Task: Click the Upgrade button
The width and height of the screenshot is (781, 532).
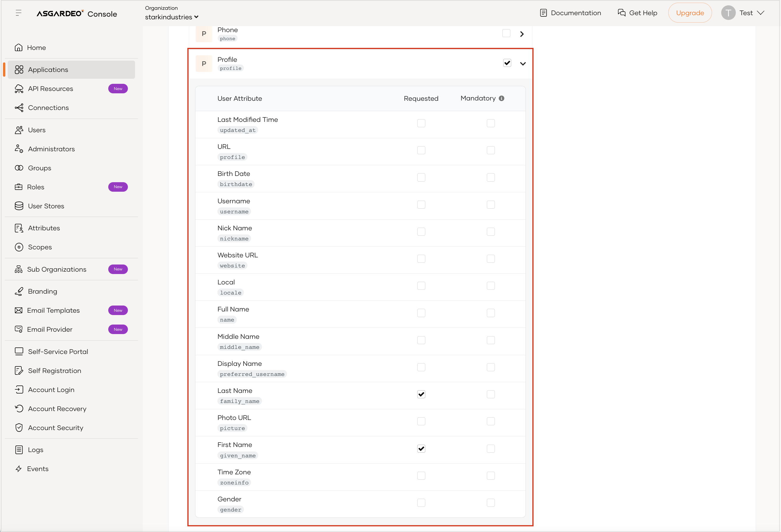Action: click(690, 13)
